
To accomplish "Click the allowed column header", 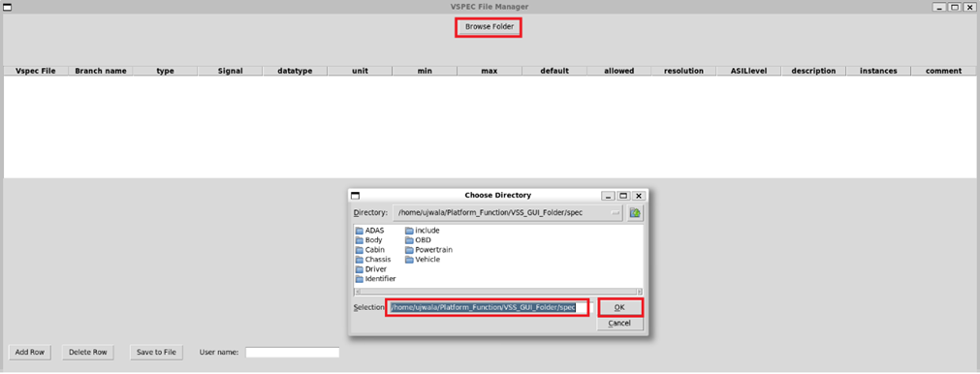I will coord(618,71).
